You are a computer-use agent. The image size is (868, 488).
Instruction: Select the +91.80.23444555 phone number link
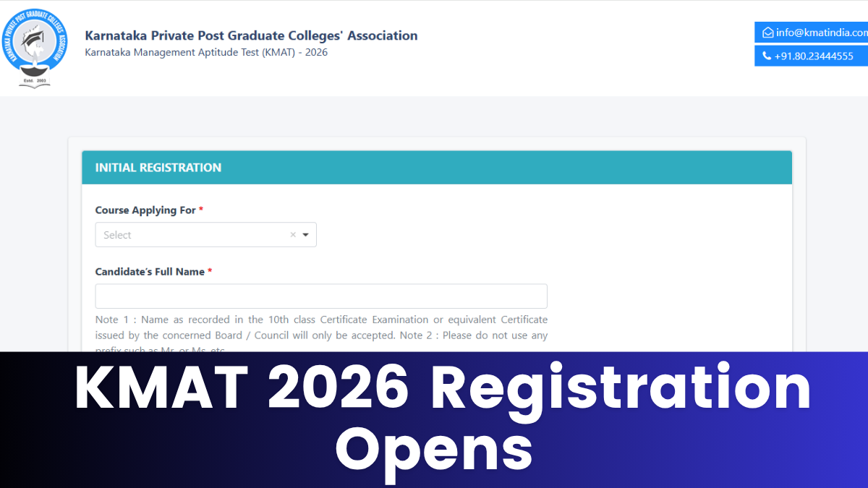pyautogui.click(x=814, y=56)
